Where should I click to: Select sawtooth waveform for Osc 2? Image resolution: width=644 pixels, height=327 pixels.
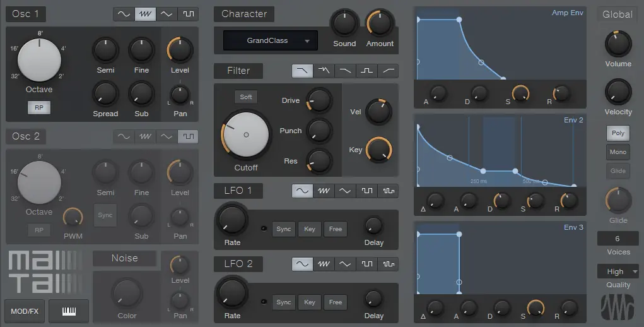click(145, 136)
